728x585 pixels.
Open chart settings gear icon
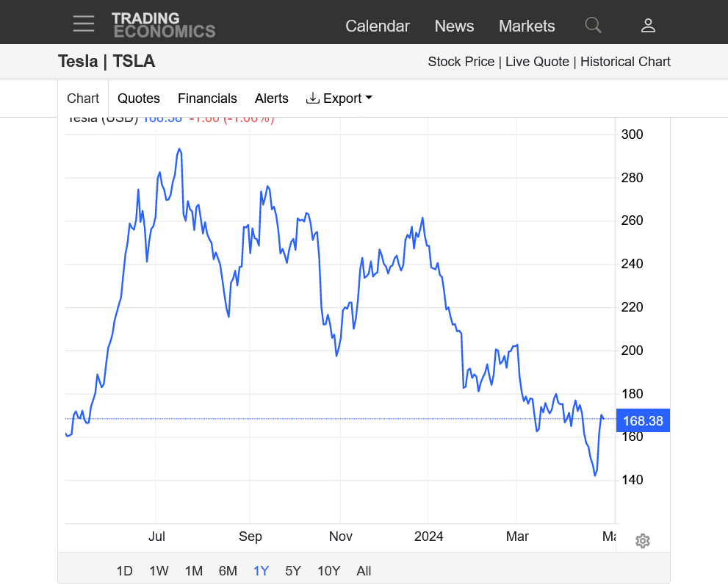[643, 541]
